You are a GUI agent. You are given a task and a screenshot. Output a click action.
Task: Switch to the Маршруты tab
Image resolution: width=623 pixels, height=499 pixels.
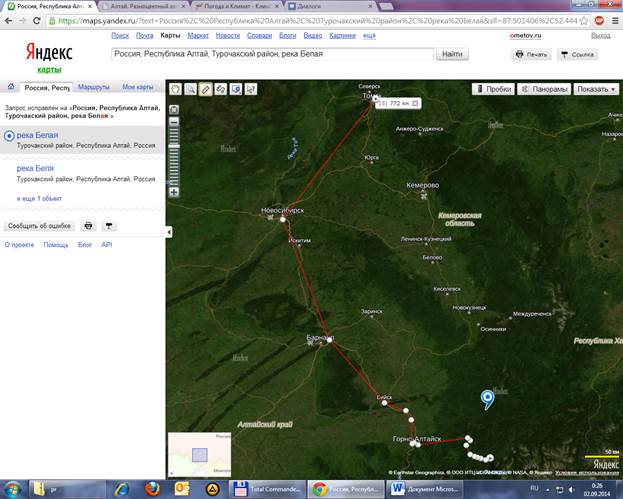click(x=94, y=87)
